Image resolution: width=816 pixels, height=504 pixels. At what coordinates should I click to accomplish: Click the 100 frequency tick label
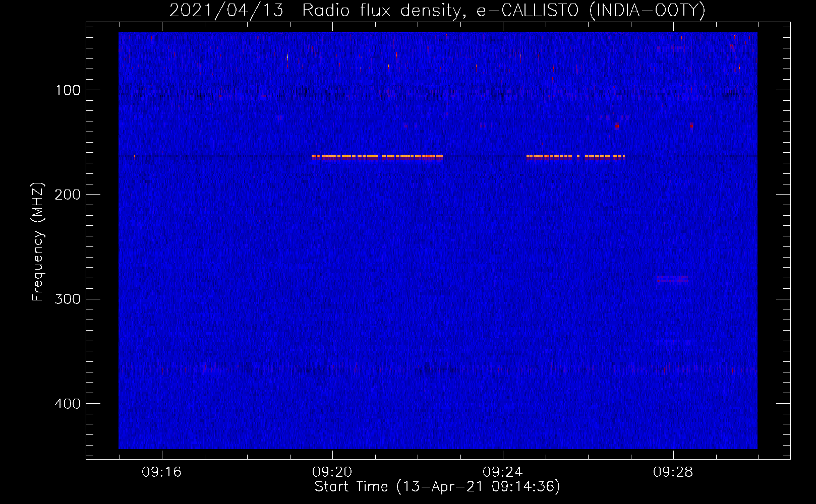pos(68,90)
